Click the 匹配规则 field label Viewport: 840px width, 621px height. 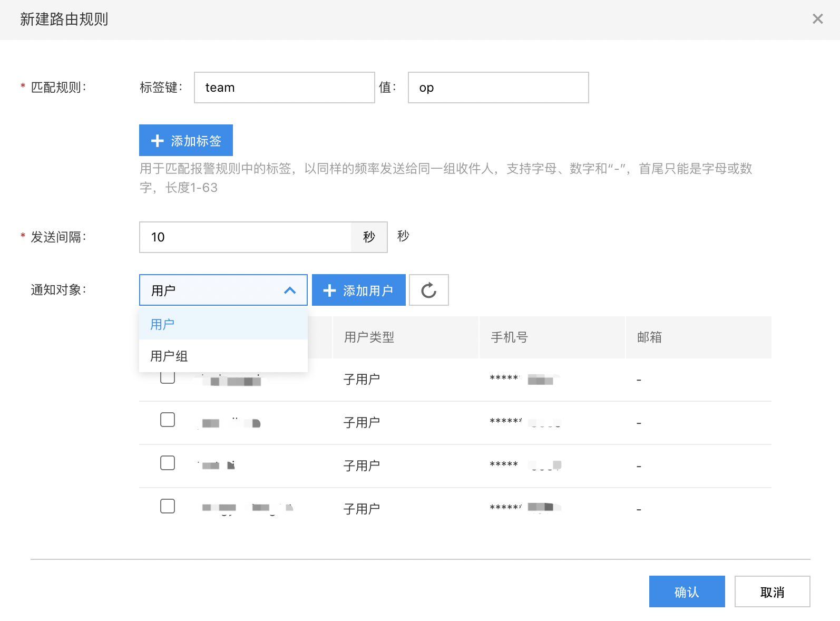coord(58,88)
